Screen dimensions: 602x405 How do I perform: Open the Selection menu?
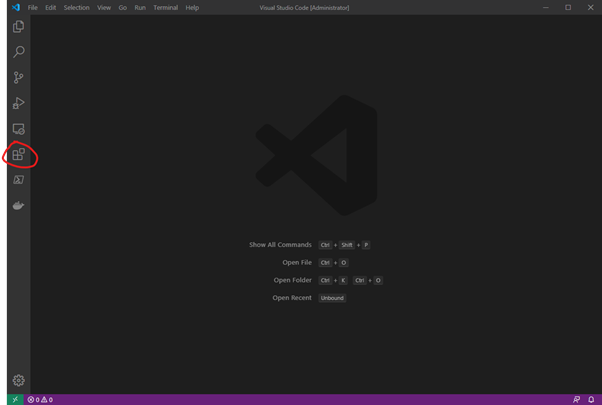tap(76, 7)
